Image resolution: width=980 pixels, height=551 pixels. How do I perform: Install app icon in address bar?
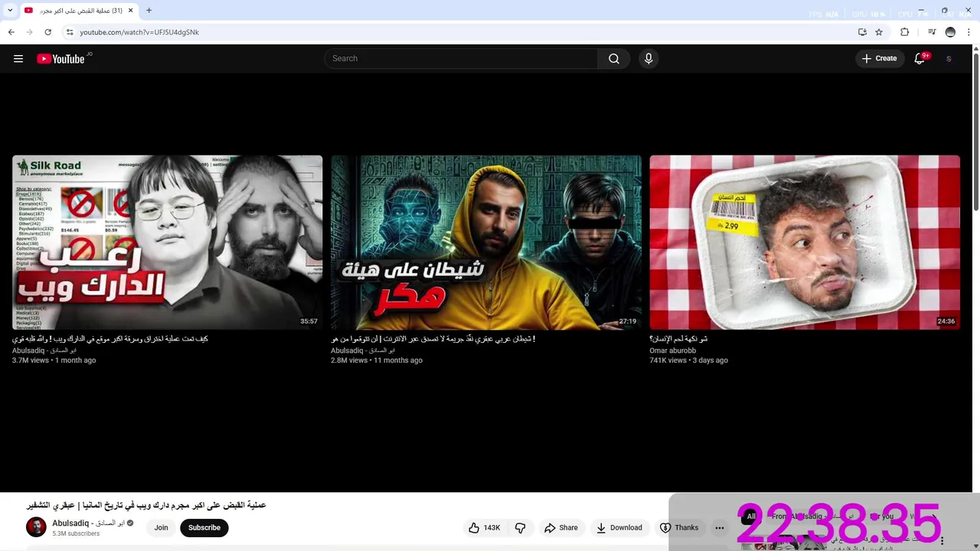click(x=862, y=32)
